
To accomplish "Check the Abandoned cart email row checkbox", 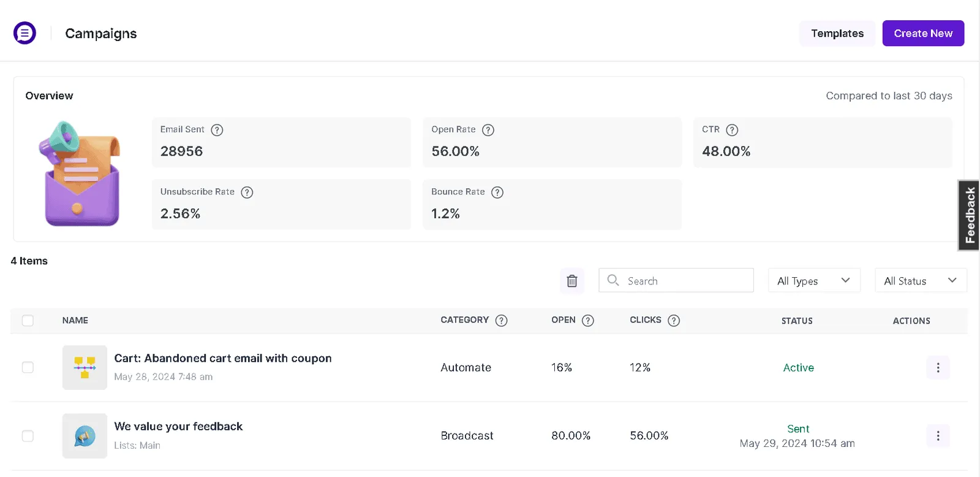I will coord(28,367).
